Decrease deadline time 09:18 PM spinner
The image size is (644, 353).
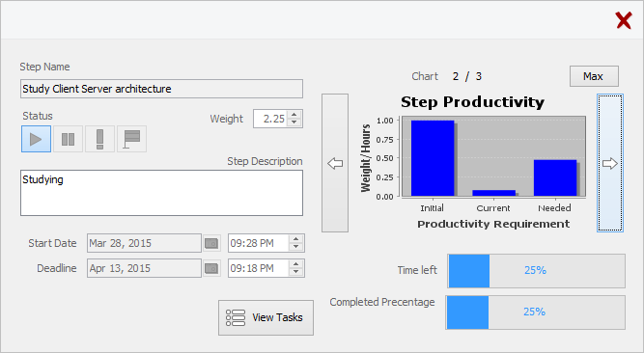coord(295,273)
